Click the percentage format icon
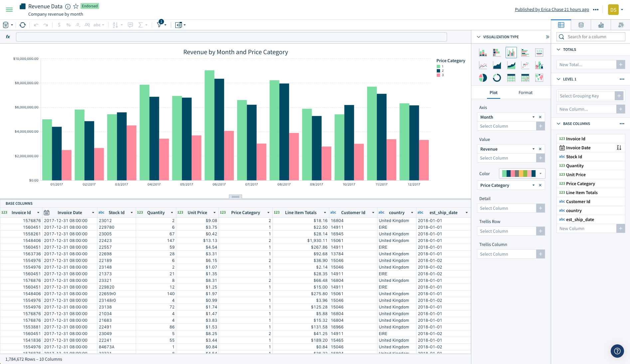 68,25
